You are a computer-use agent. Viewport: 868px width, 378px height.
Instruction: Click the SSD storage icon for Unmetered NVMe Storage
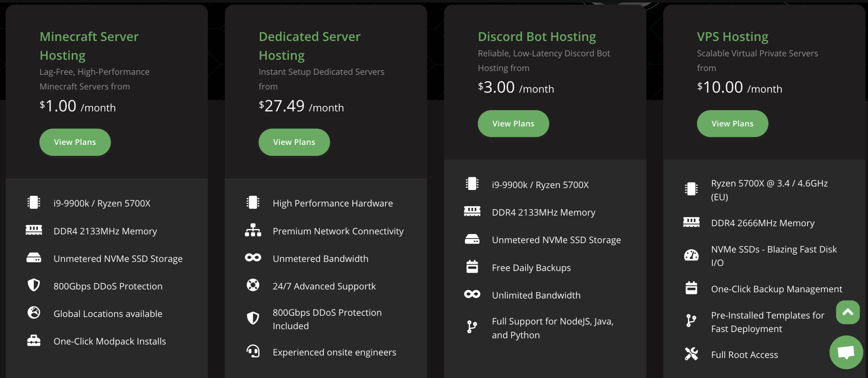pyautogui.click(x=33, y=258)
